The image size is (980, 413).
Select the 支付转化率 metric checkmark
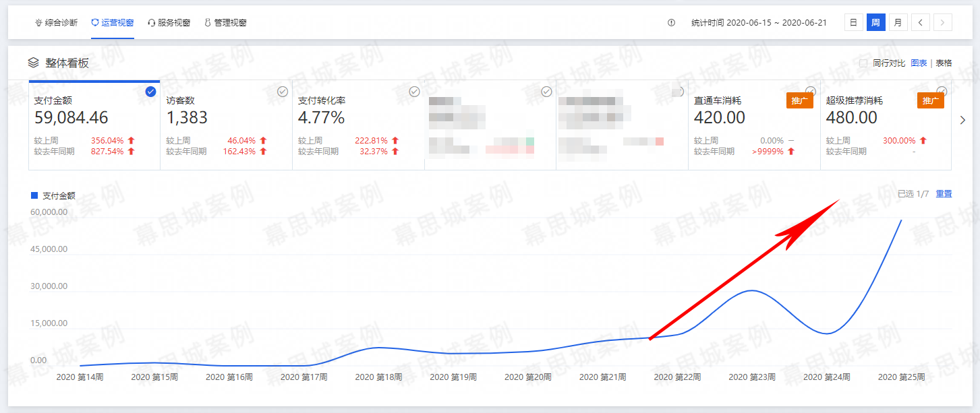(415, 92)
